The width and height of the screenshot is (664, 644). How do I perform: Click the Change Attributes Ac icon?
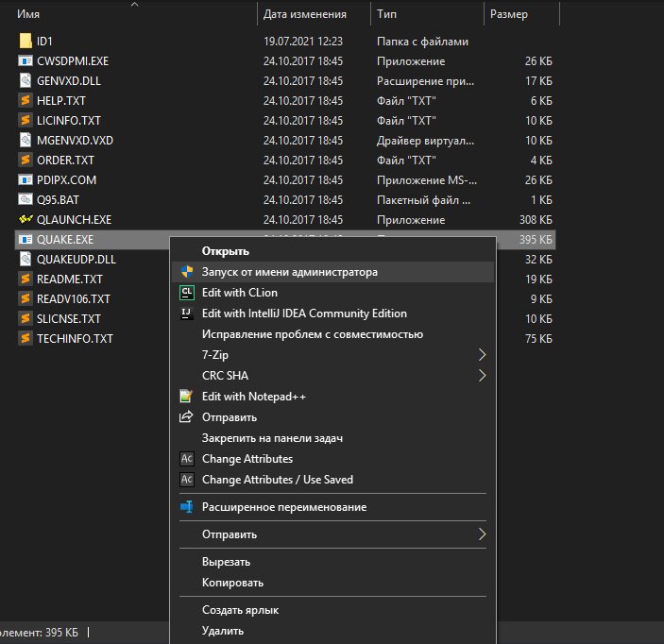[x=187, y=459]
